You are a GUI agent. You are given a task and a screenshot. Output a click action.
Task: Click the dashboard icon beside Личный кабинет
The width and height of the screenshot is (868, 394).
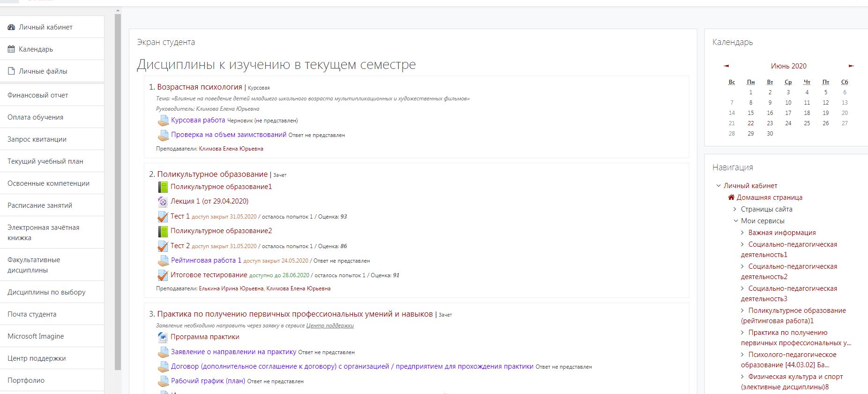[x=11, y=27]
